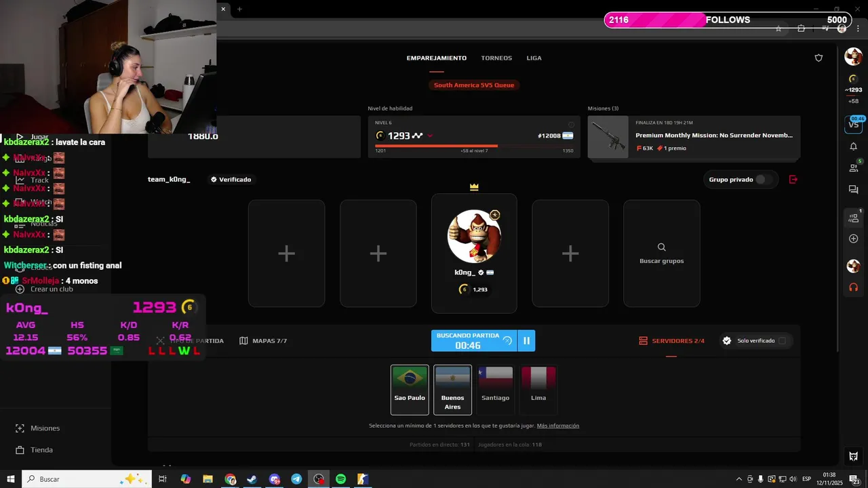The image size is (868, 488).
Task: Open the chat messages icon in right sidebar
Action: coord(853,190)
